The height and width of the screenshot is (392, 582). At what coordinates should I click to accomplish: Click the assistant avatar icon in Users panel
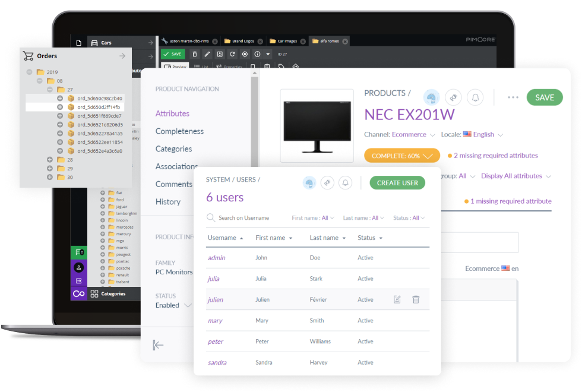tap(309, 183)
